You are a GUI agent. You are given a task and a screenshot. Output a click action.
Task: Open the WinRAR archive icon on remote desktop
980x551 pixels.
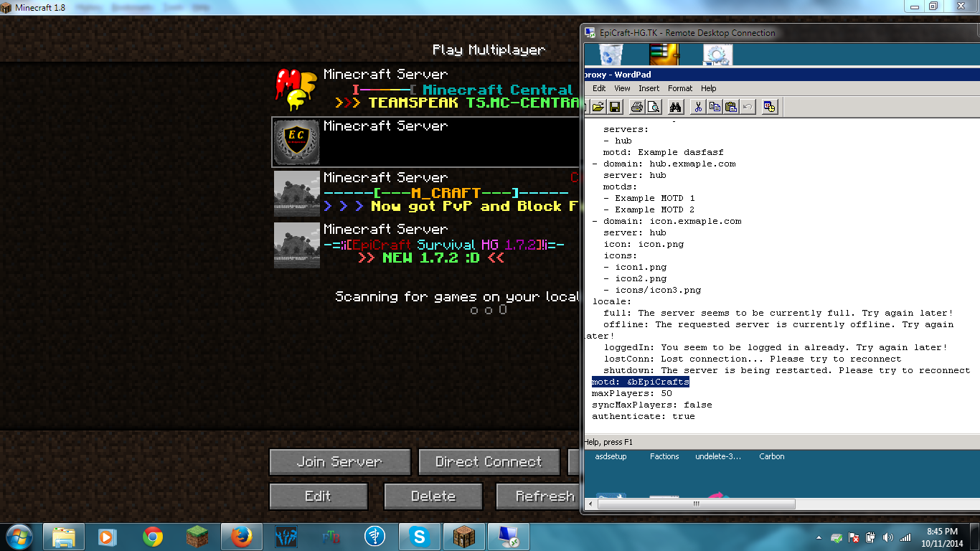(664, 55)
